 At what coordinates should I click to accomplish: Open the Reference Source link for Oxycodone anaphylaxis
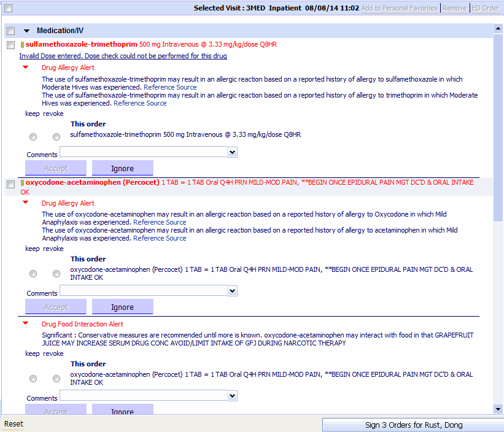(x=159, y=222)
